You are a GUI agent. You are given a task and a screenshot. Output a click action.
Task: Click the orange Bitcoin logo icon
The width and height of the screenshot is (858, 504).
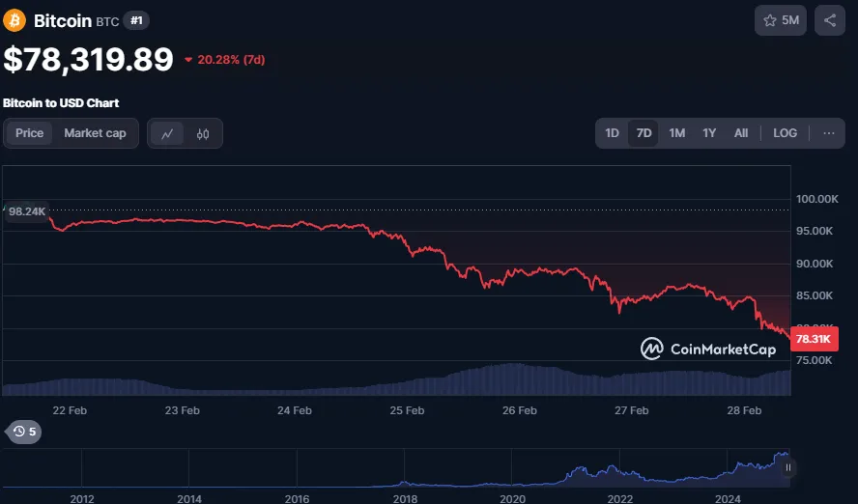tap(14, 21)
